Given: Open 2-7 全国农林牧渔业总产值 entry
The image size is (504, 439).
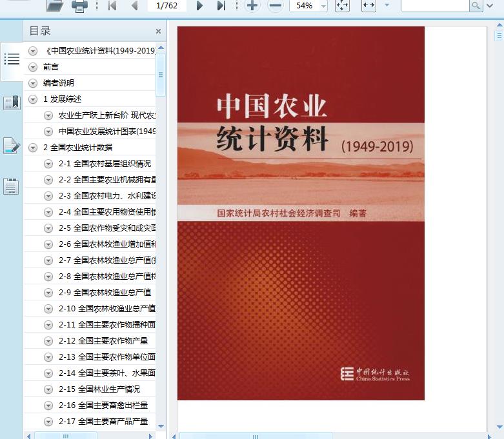Looking at the screenshot, I should click(107, 260).
